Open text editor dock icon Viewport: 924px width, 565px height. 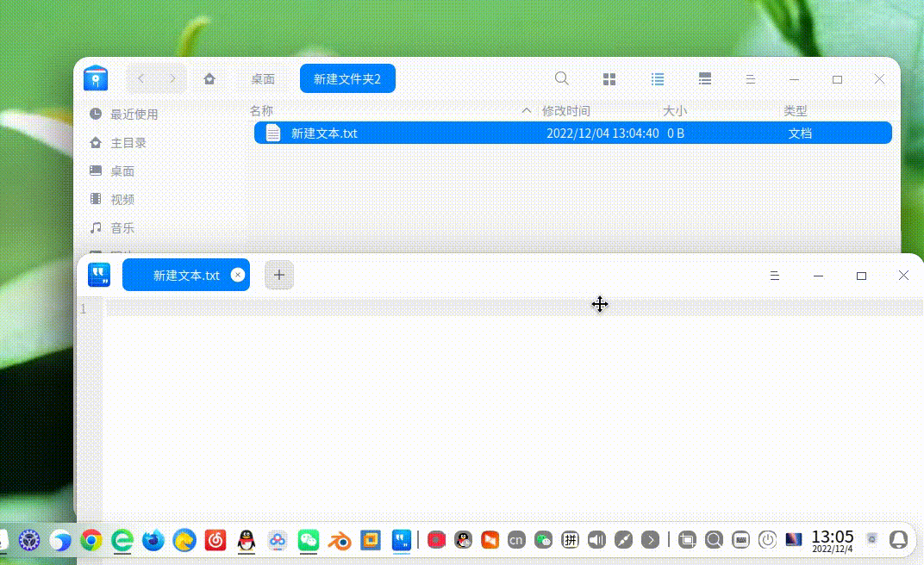(402, 540)
